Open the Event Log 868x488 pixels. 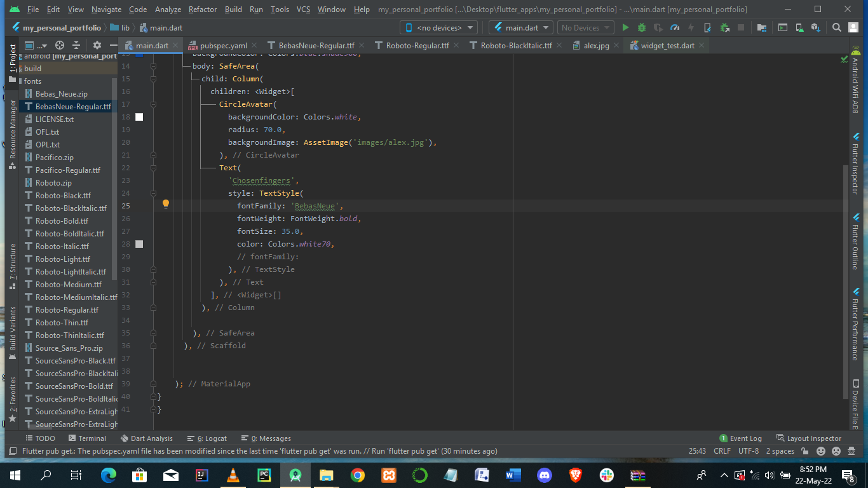point(740,438)
